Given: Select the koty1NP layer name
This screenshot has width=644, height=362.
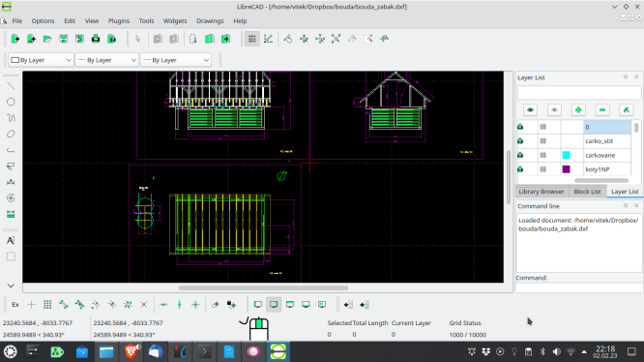Looking at the screenshot, I should coord(598,169).
